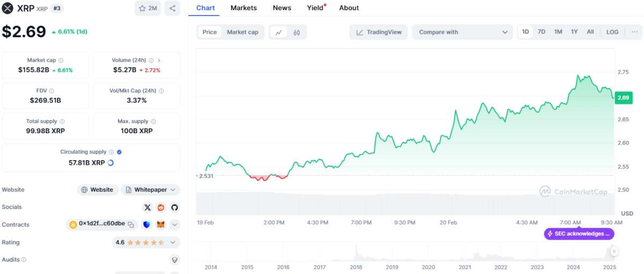Open the Yield tab
Viewport: 644px width, 274px height.
click(316, 8)
